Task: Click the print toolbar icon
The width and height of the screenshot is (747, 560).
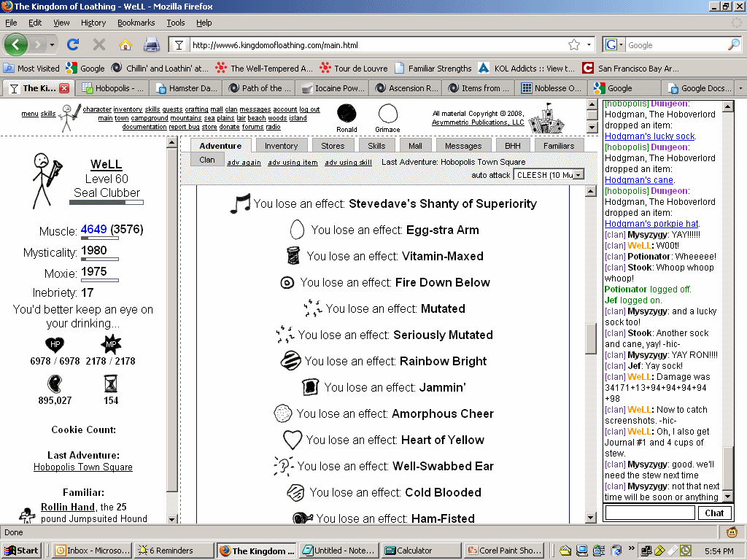Action: 151,45
